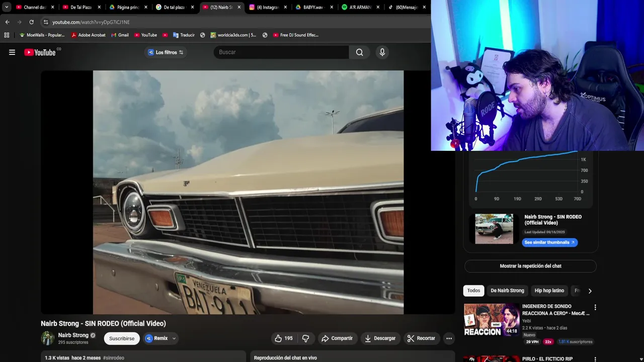Open the unlabeled YouTube icon bookmark
The image size is (644, 362).
tap(165, 35)
